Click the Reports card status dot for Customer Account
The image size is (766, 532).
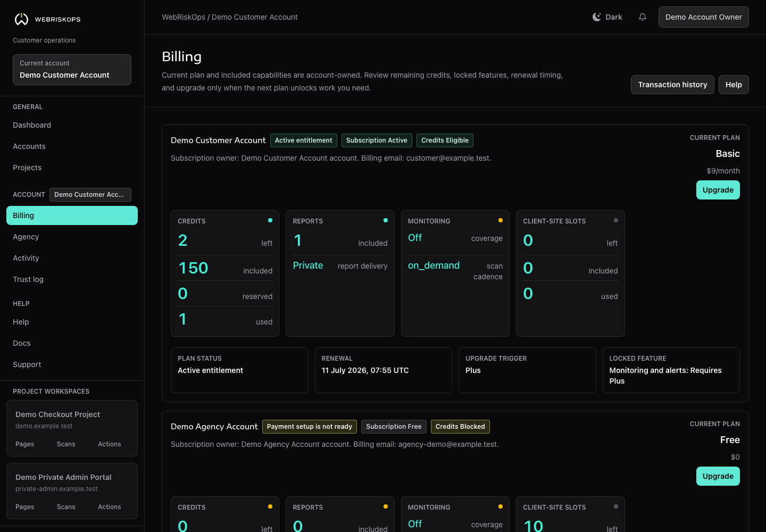(386, 220)
